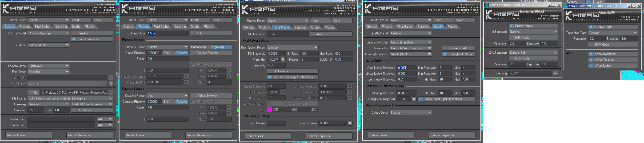Click the R button beside DOF Target
This screenshot has width=644, height=143.
pyautogui.click(x=110, y=84)
